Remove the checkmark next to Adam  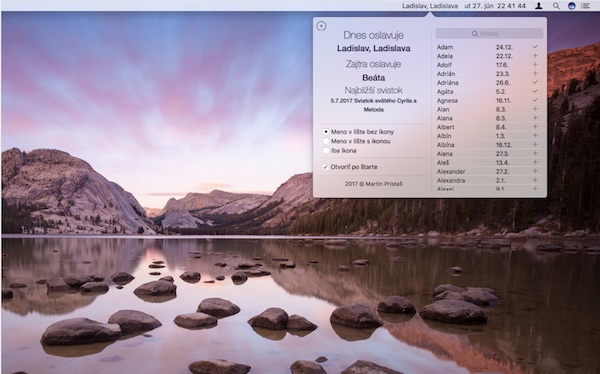click(x=535, y=47)
